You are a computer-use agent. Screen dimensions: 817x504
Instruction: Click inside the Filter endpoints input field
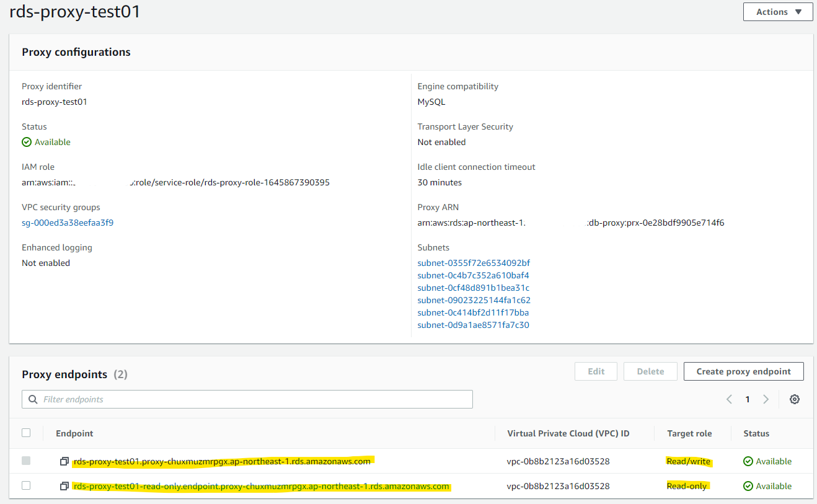click(248, 399)
